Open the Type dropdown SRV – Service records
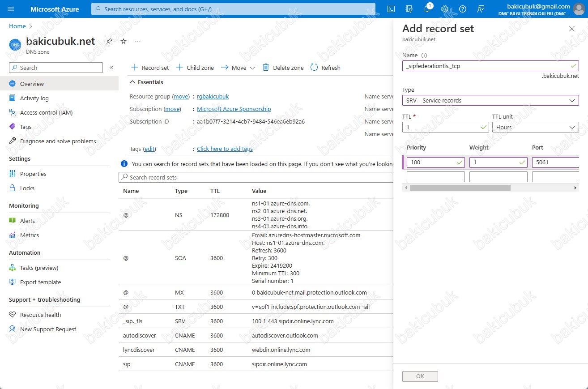The image size is (588, 389). tap(490, 100)
